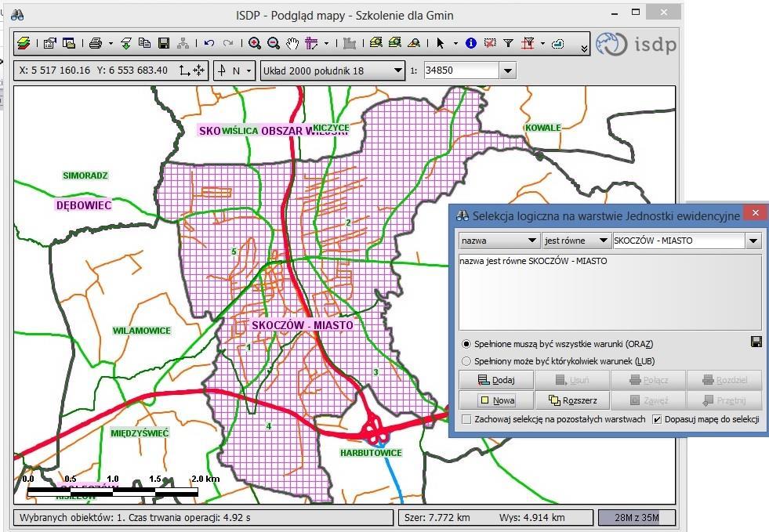Image resolution: width=769 pixels, height=532 pixels.
Task: Expand the measuring tool options arrow
Action: coord(326,44)
